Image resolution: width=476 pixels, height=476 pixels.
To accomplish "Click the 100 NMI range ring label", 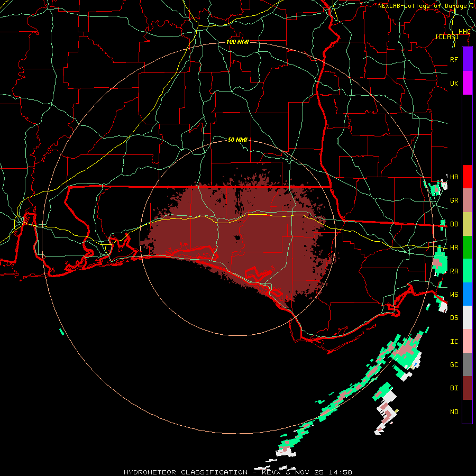I will (237, 42).
